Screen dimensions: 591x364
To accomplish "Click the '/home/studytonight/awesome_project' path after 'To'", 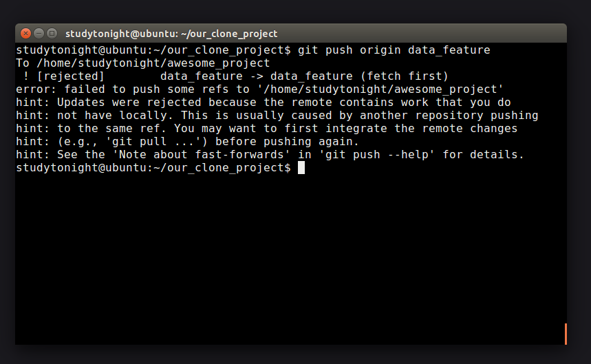I will [x=153, y=63].
